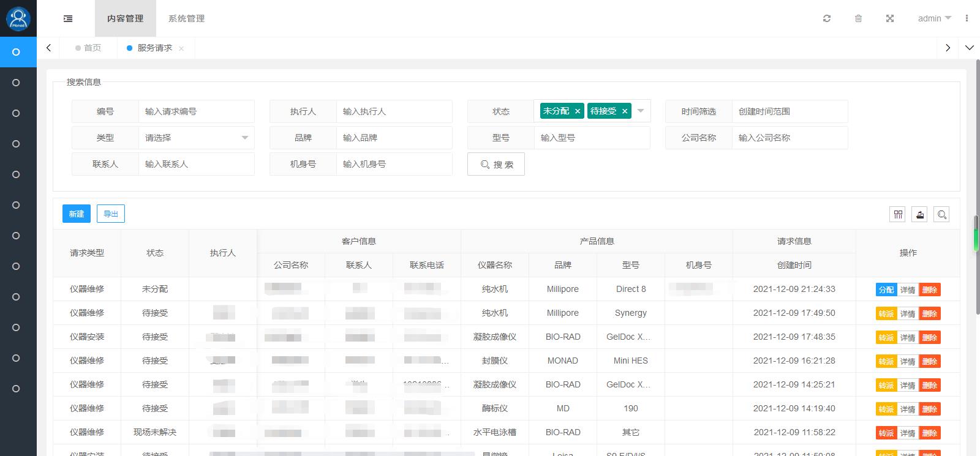Open the admin user dropdown
The height and width of the screenshot is (456, 980).
pyautogui.click(x=934, y=18)
